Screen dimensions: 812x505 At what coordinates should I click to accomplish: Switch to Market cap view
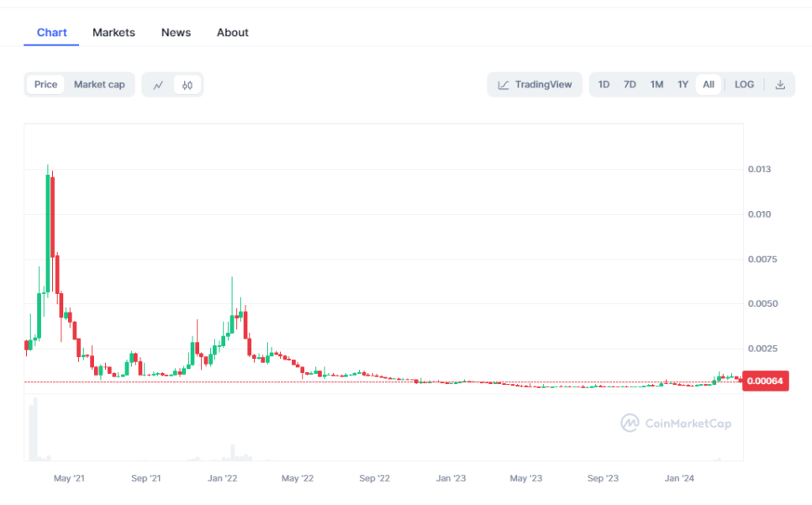tap(99, 84)
